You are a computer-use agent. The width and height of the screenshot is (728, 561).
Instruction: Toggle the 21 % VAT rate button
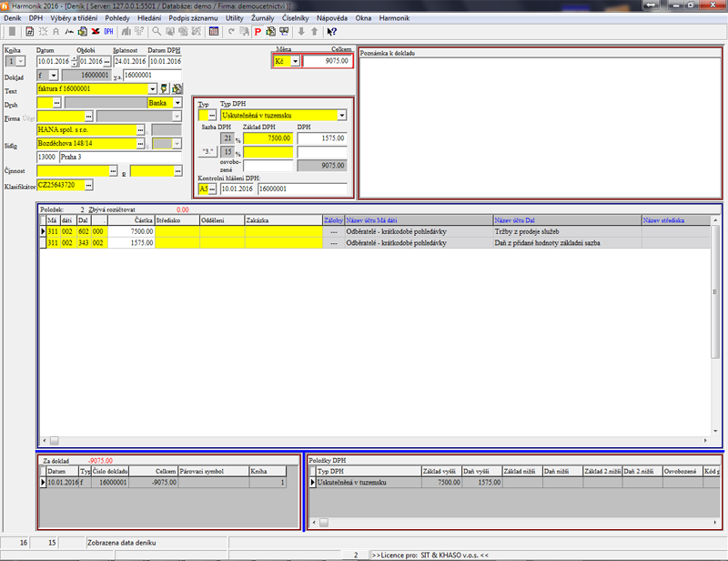pyautogui.click(x=228, y=138)
